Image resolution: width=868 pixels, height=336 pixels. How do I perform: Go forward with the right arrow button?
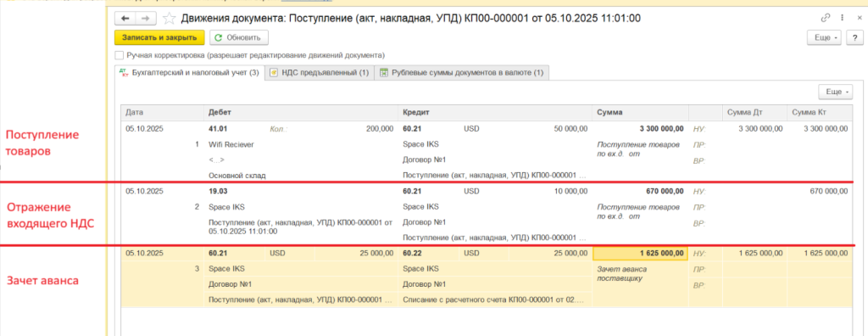coord(145,19)
